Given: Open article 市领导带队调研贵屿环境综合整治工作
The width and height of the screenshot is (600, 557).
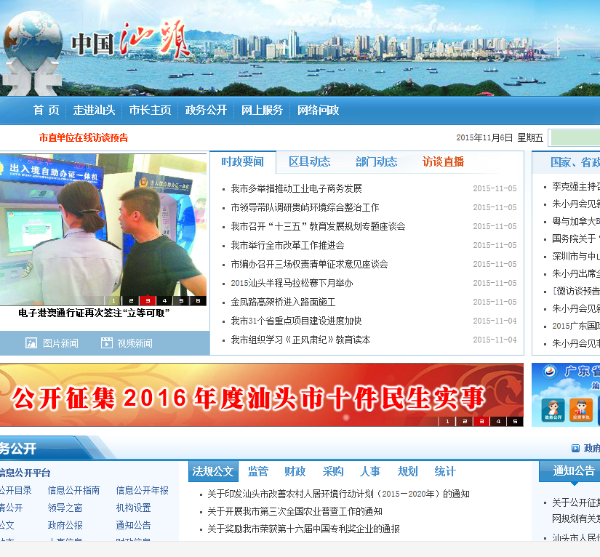Looking at the screenshot, I should (x=305, y=207).
